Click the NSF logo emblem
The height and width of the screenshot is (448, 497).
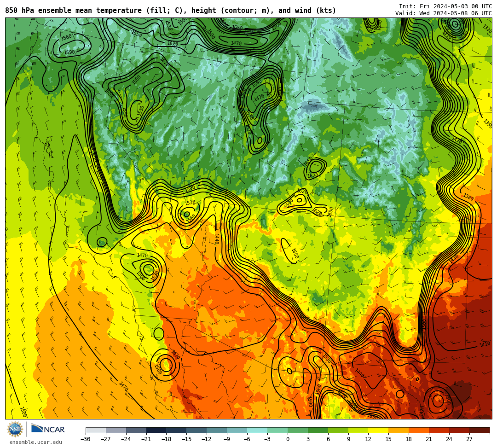coord(15,429)
